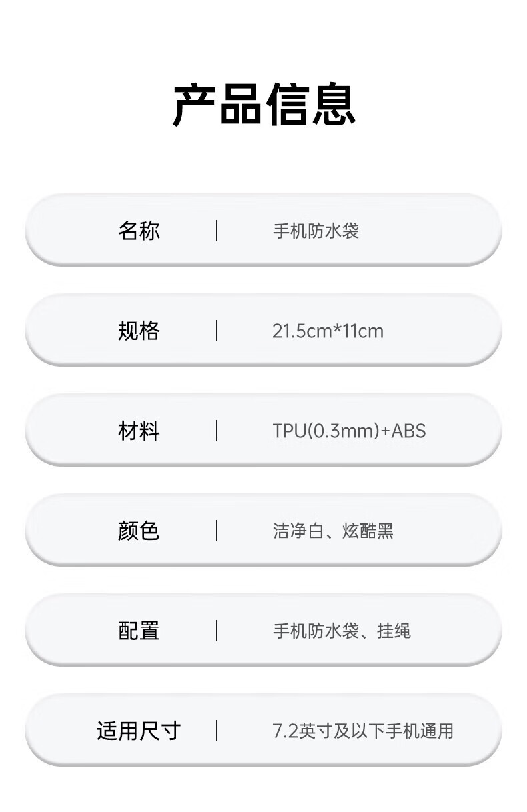Select the 颜色 label
The height and width of the screenshot is (812, 527).
[139, 531]
